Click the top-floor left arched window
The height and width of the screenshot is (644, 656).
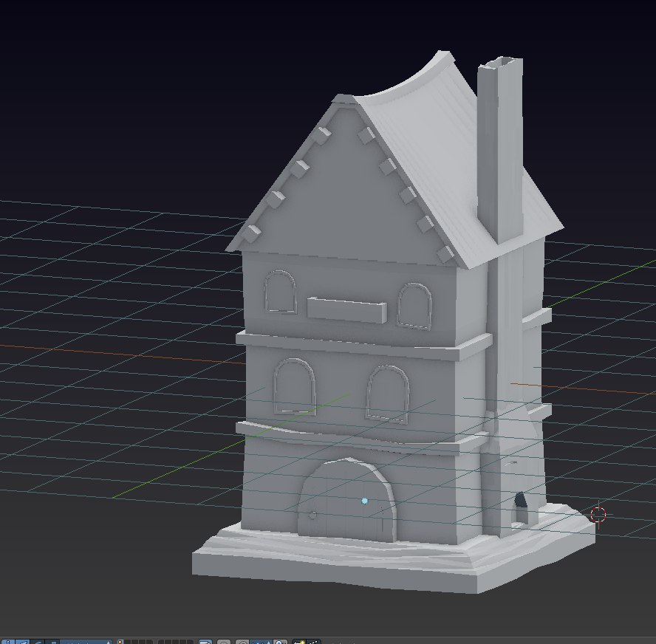tap(280, 292)
